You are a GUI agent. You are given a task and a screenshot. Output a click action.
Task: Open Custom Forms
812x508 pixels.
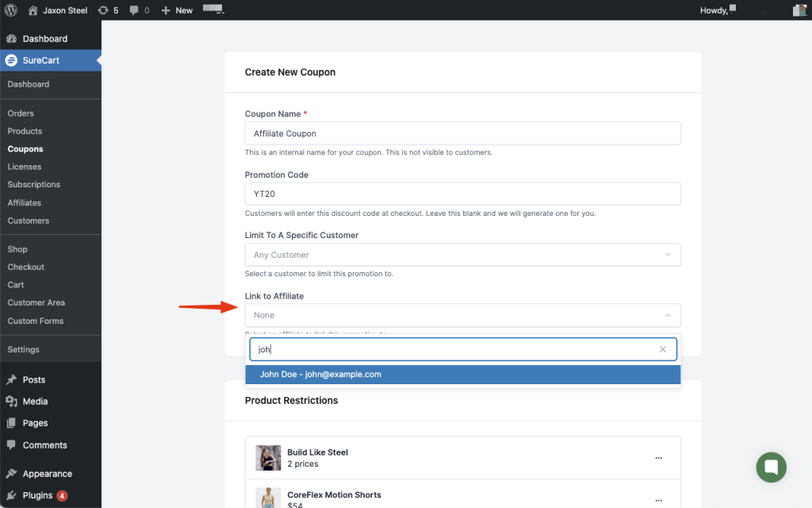pyautogui.click(x=36, y=321)
